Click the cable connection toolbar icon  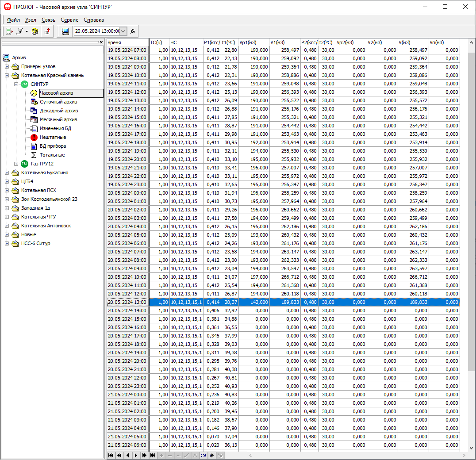pyautogui.click(x=19, y=31)
